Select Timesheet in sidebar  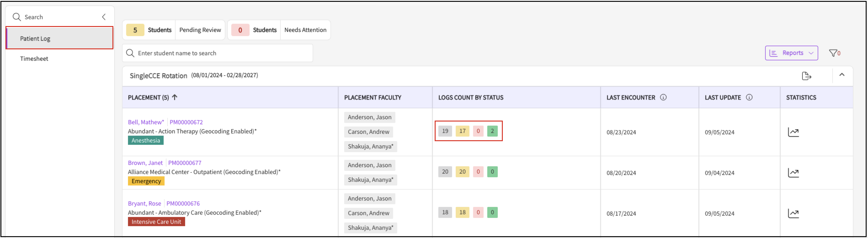[x=34, y=58]
